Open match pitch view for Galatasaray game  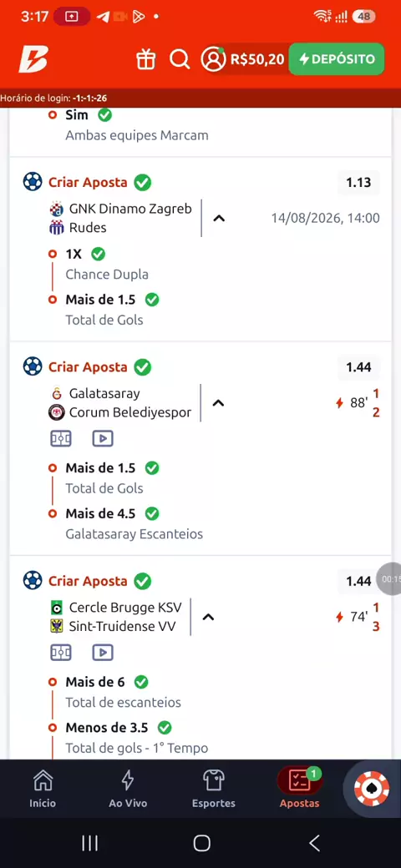pyautogui.click(x=61, y=439)
